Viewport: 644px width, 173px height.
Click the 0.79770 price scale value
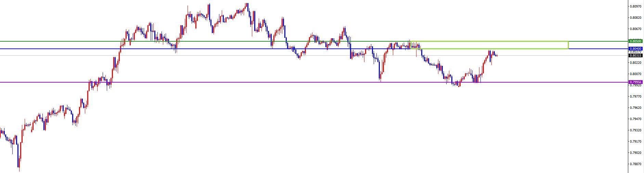coord(635,97)
